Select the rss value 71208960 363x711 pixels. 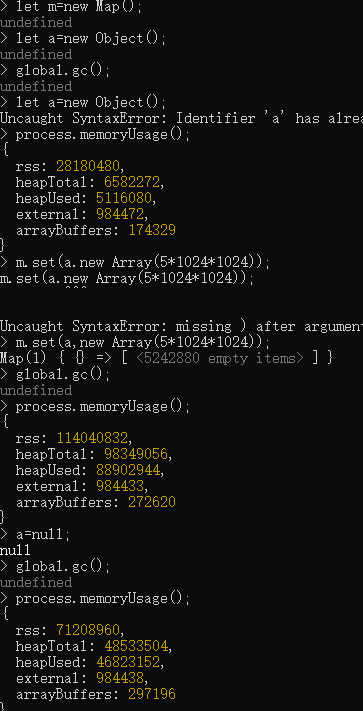click(x=88, y=630)
